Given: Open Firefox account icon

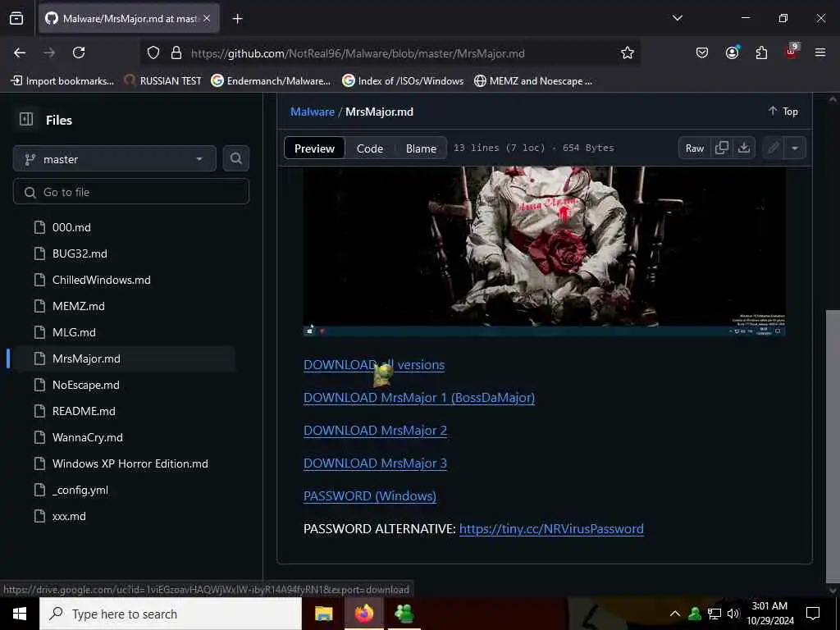Looking at the screenshot, I should point(732,52).
